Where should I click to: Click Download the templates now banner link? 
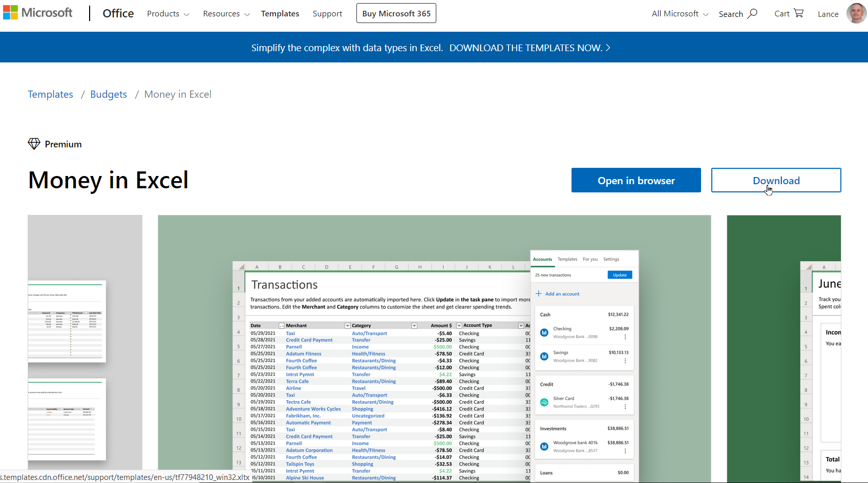[x=530, y=48]
